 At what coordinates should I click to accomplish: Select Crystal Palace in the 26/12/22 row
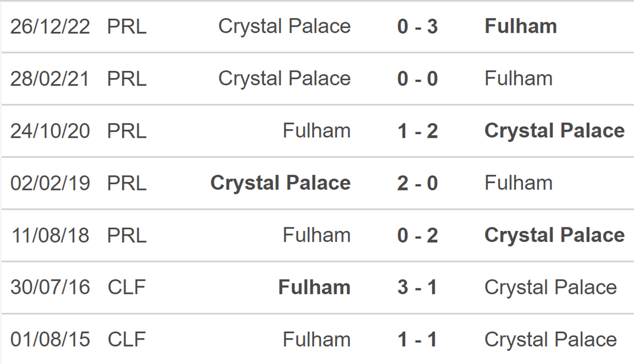click(x=284, y=26)
